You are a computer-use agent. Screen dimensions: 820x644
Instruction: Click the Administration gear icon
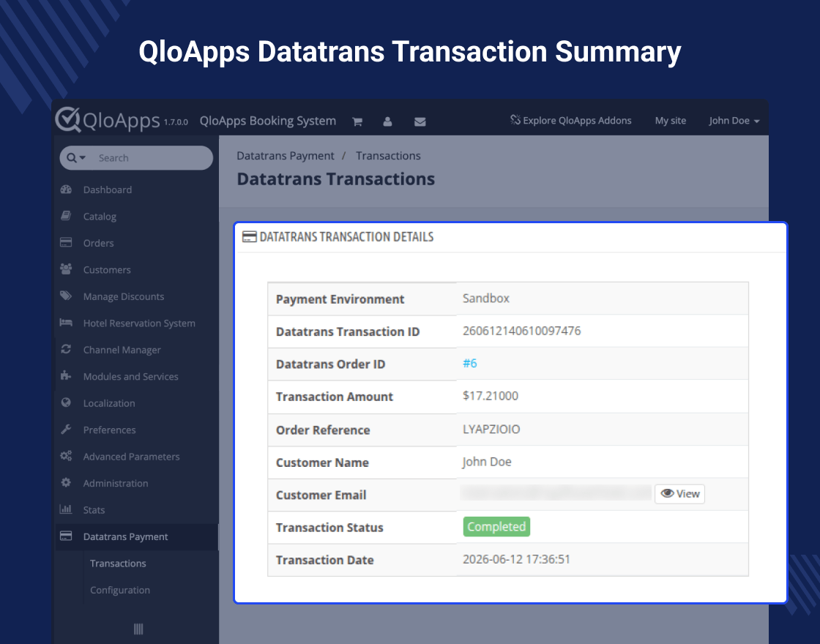(66, 482)
